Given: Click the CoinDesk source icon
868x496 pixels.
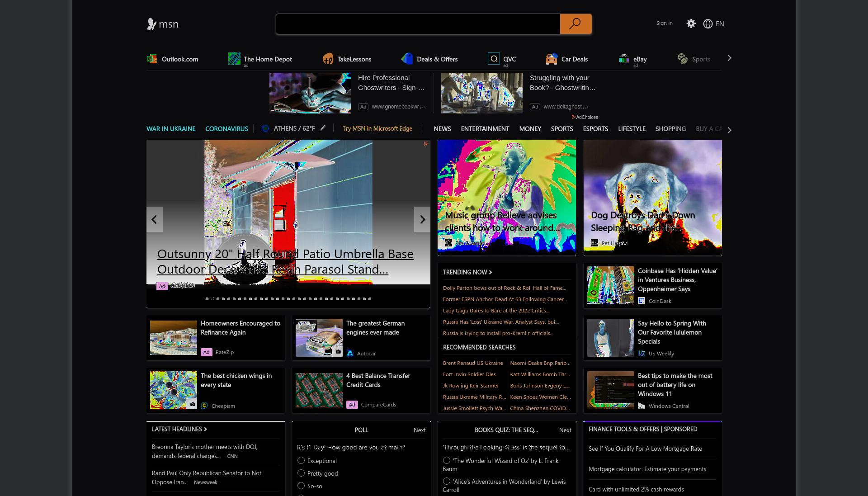Looking at the screenshot, I should pos(642,301).
